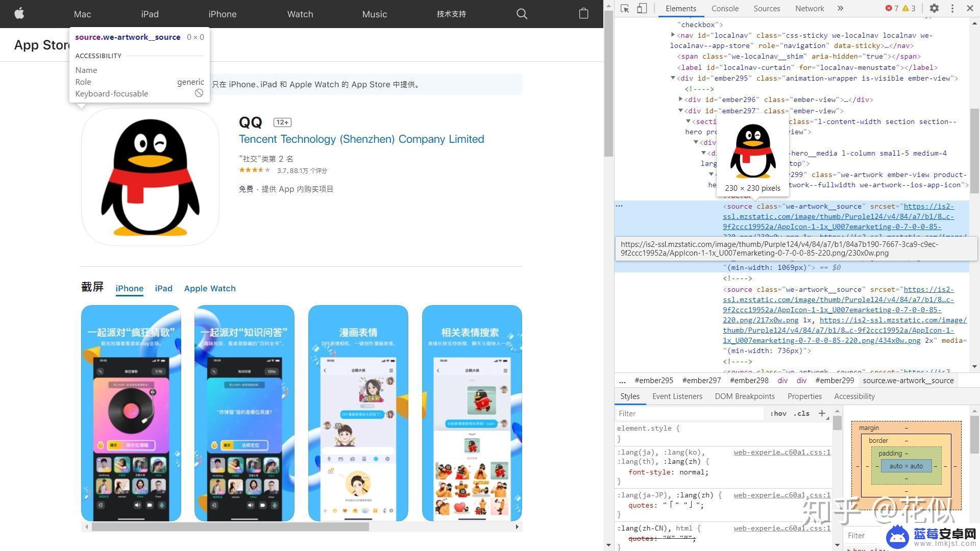This screenshot has height=551, width=980.
Task: Switch to the Elements tab
Action: pos(680,8)
